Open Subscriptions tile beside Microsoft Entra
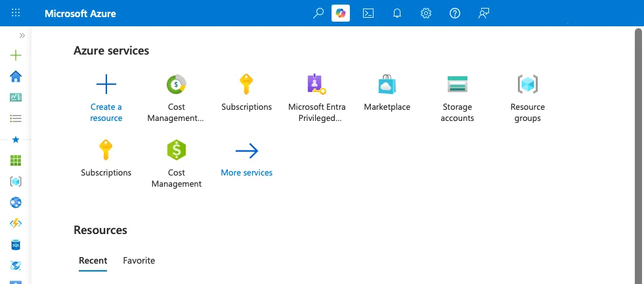 (x=246, y=93)
